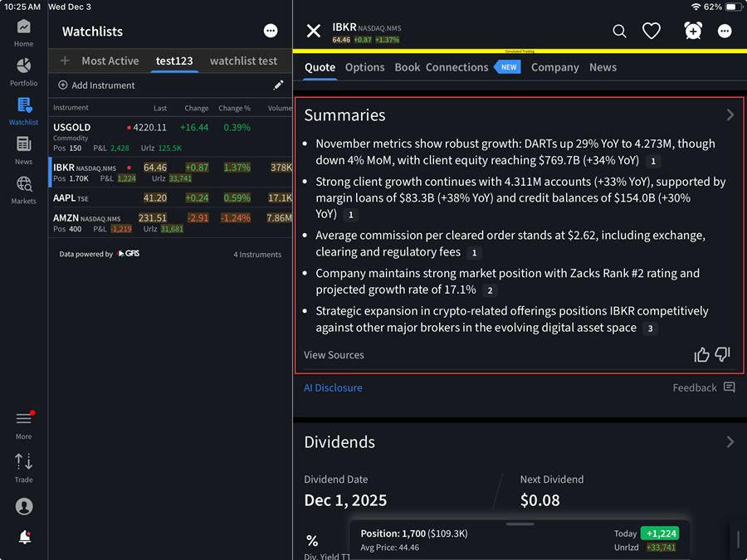The width and height of the screenshot is (747, 560).
Task: Go to Home in the sidebar
Action: tap(23, 27)
